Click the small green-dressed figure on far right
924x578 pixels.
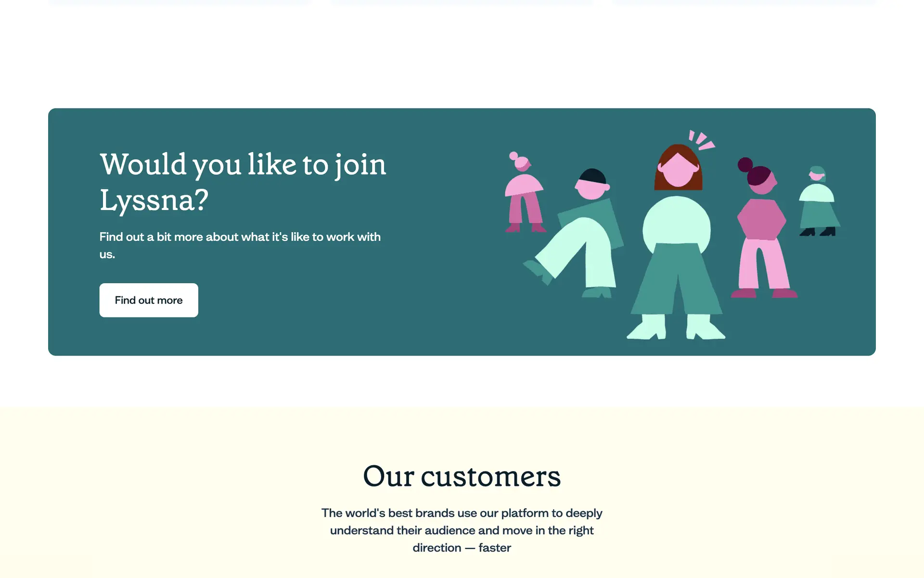click(x=819, y=201)
